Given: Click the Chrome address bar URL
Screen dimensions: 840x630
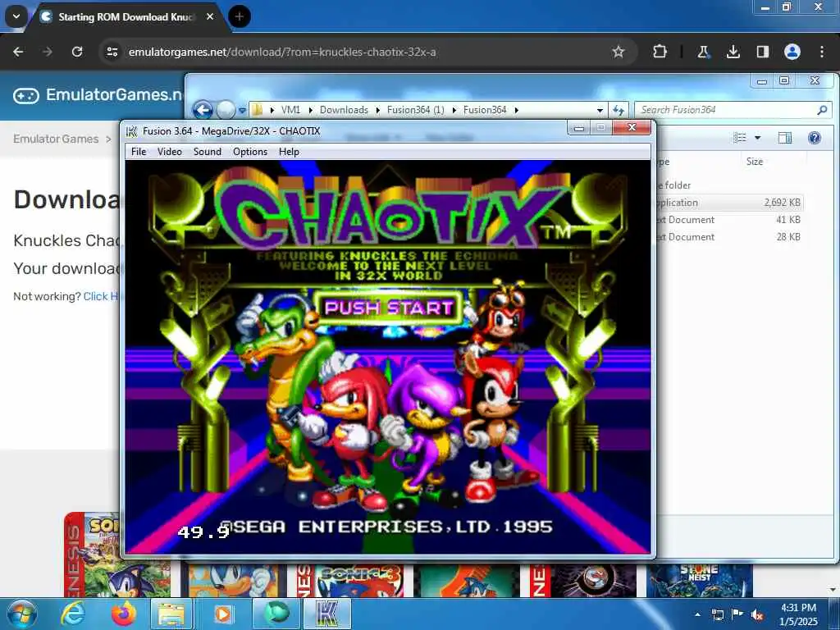Looking at the screenshot, I should (x=282, y=52).
